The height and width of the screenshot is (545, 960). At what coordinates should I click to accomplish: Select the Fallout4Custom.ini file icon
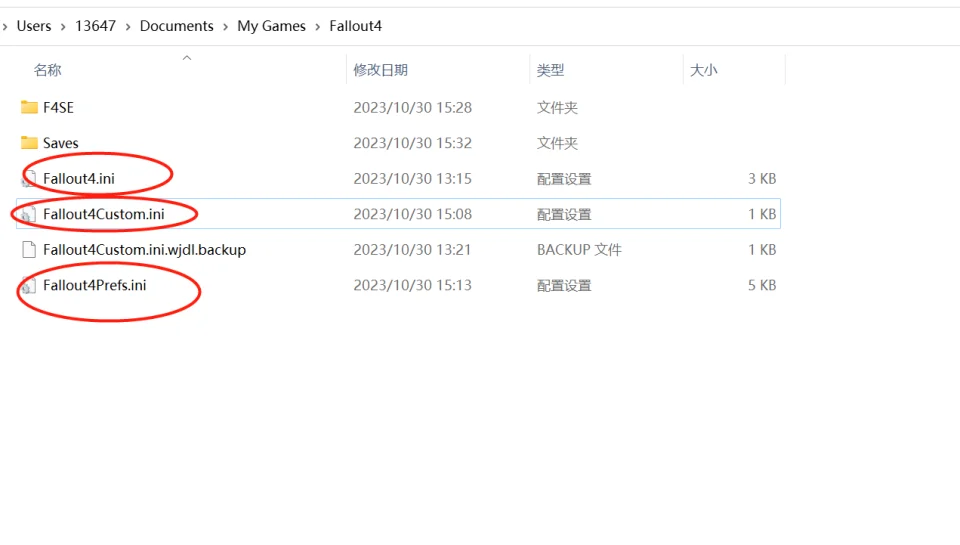pyautogui.click(x=29, y=214)
